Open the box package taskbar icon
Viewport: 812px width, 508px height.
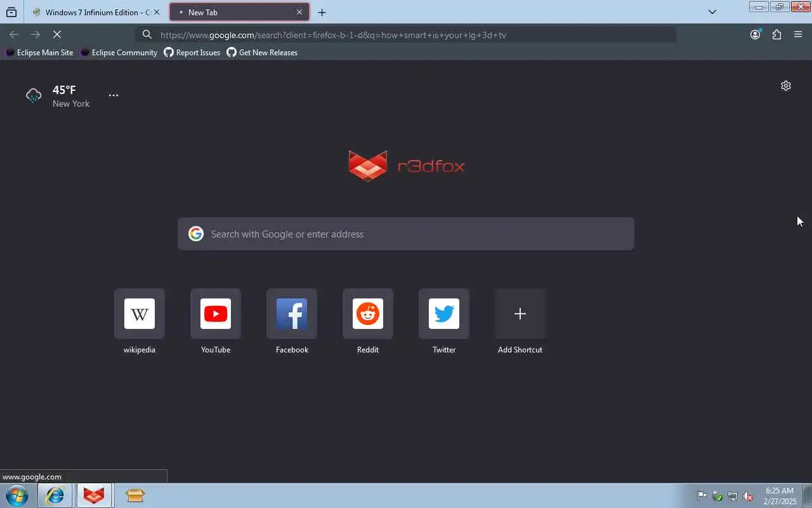pos(135,495)
